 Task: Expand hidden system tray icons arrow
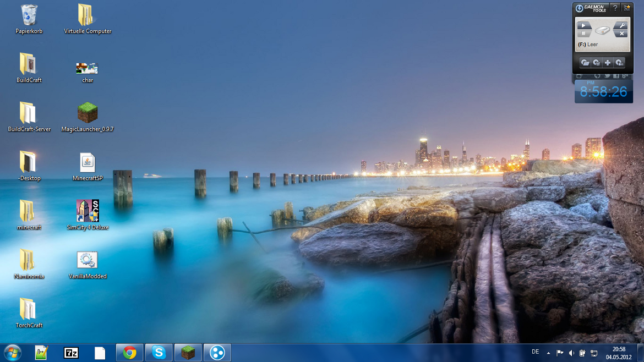(548, 353)
